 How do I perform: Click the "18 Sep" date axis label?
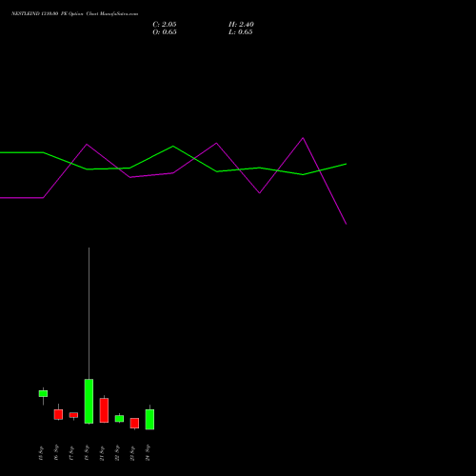(87, 453)
